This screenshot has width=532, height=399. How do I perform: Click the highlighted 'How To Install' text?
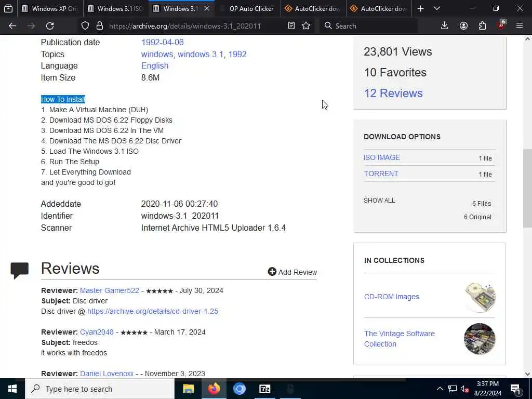coord(63,99)
